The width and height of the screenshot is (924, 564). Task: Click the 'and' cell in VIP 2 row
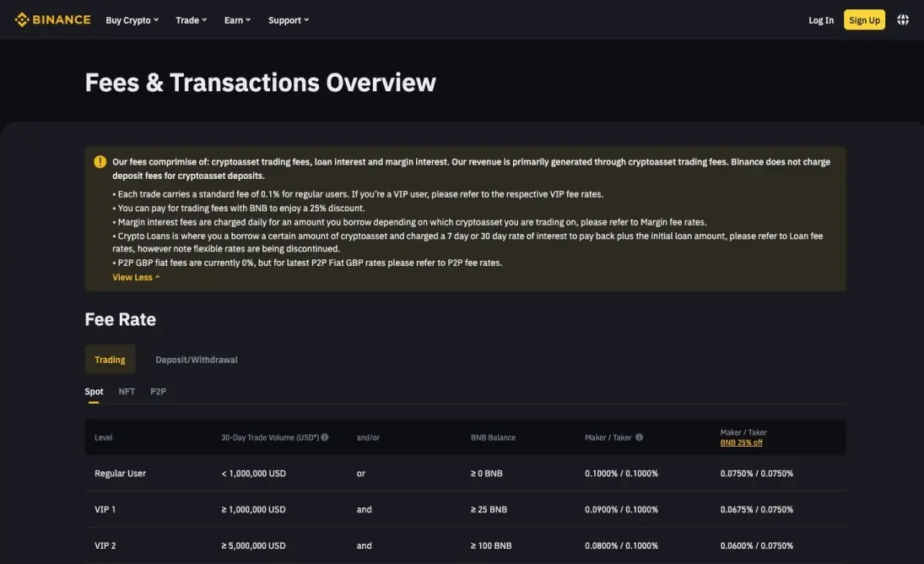coord(365,545)
